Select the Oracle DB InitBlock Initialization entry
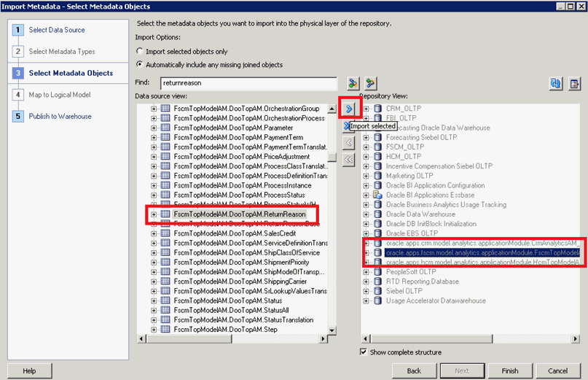This screenshot has width=588, height=380. 431,224
